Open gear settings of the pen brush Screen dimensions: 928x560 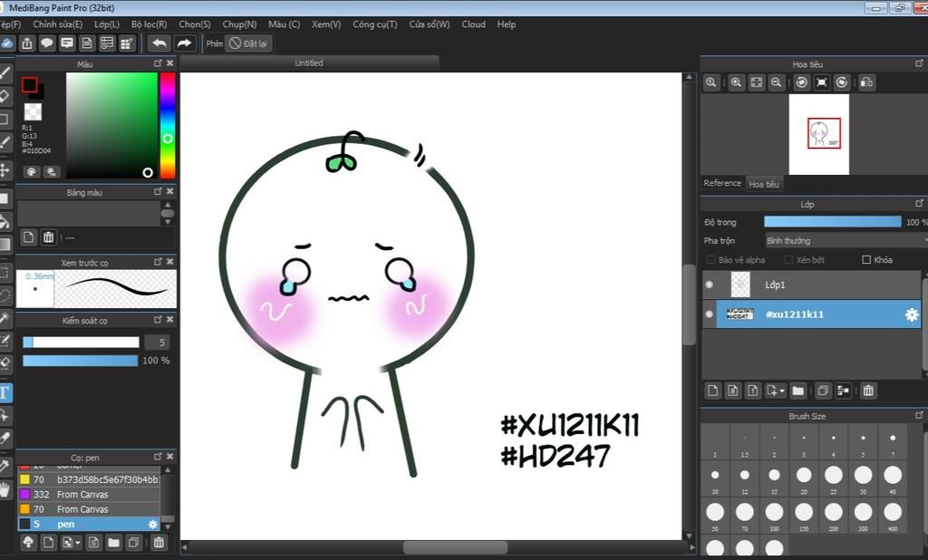tap(152, 525)
